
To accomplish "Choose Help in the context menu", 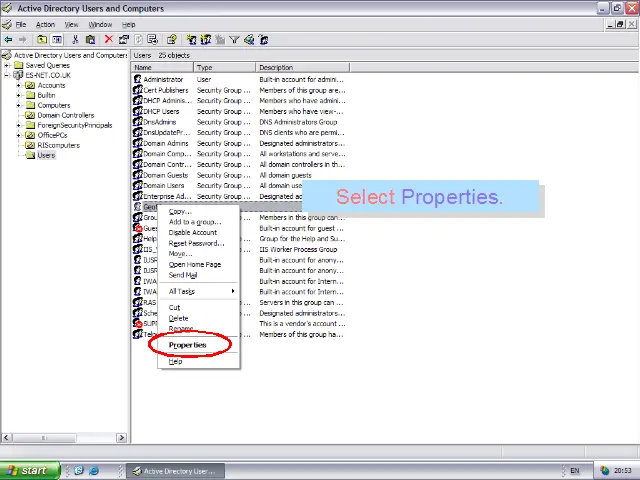I will point(198,361).
